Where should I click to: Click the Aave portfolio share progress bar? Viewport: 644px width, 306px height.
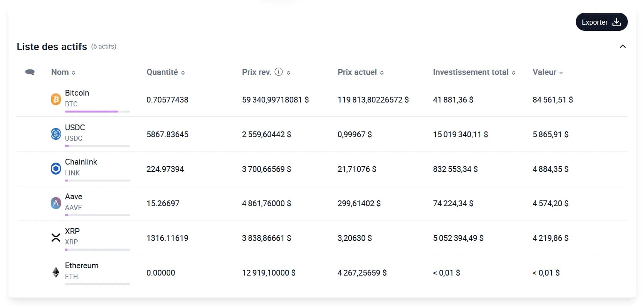[98, 215]
